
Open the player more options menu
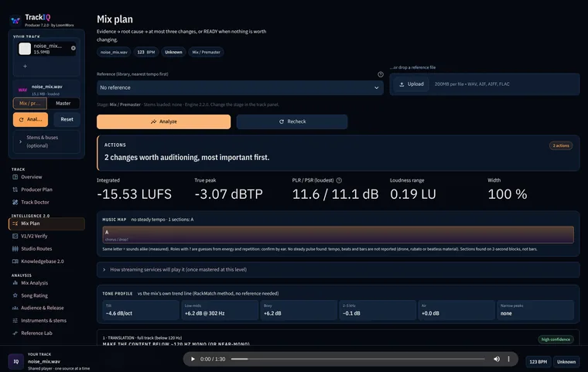(508, 360)
